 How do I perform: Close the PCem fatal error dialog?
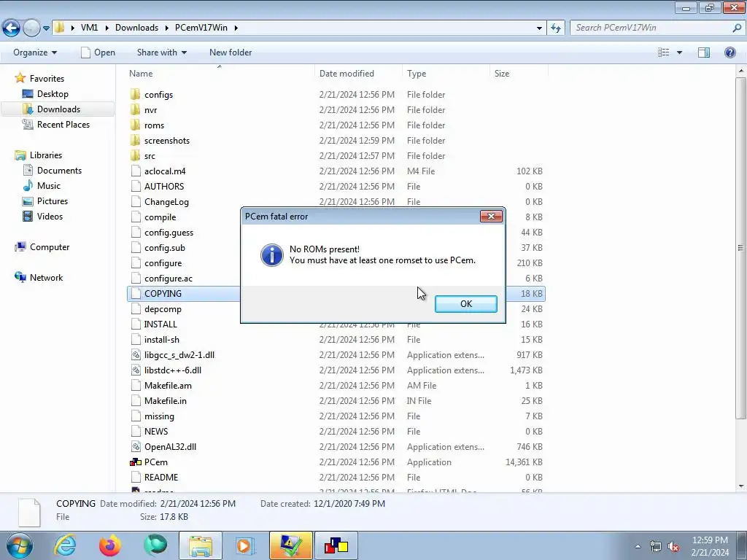tap(491, 217)
